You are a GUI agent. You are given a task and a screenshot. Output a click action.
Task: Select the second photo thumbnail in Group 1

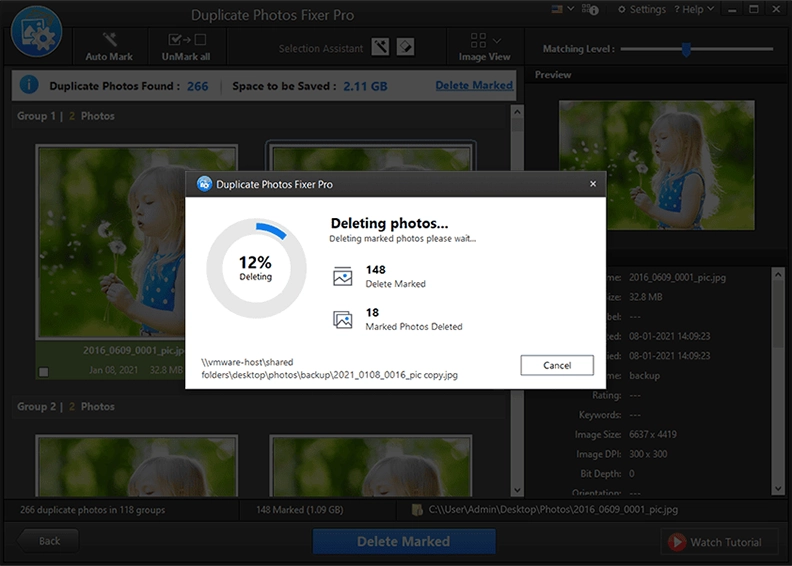[371, 158]
